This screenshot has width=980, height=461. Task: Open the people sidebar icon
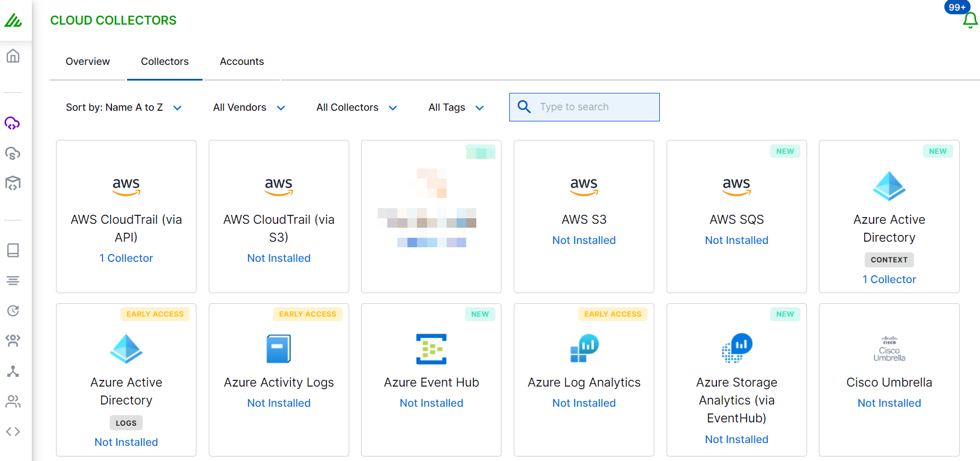tap(13, 401)
